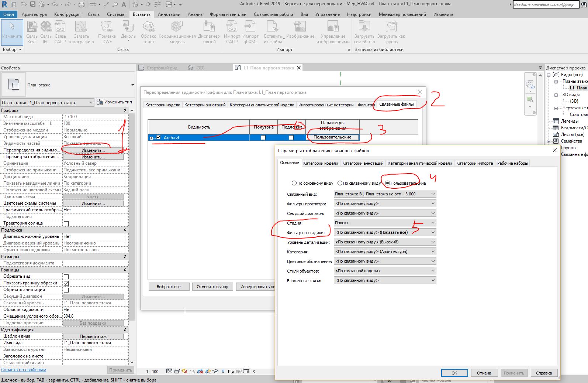Screen dimensions: 588x383
Task: Click the Импорт САПР icon
Action: (x=232, y=27)
